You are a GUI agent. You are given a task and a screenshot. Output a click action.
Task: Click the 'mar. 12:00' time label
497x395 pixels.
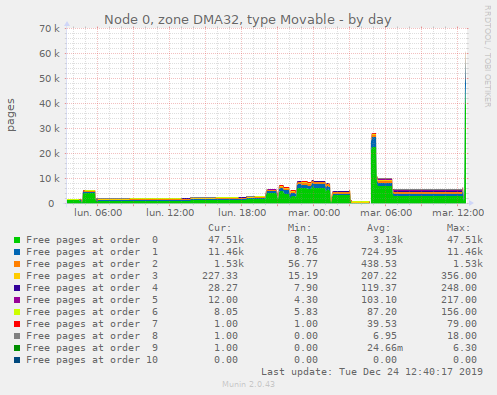[x=458, y=213]
